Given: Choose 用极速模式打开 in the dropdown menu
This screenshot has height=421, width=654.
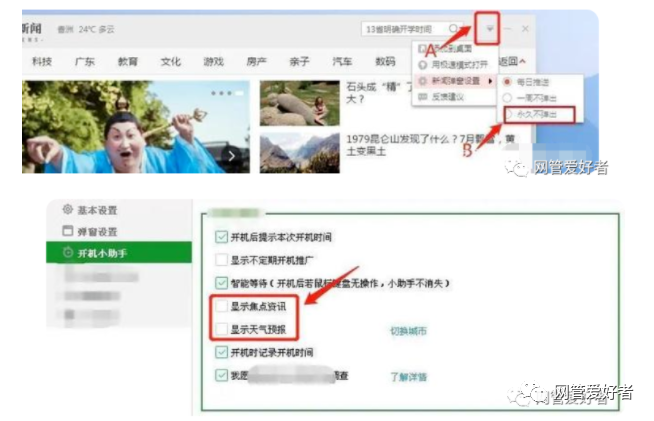Looking at the screenshot, I should click(x=454, y=65).
